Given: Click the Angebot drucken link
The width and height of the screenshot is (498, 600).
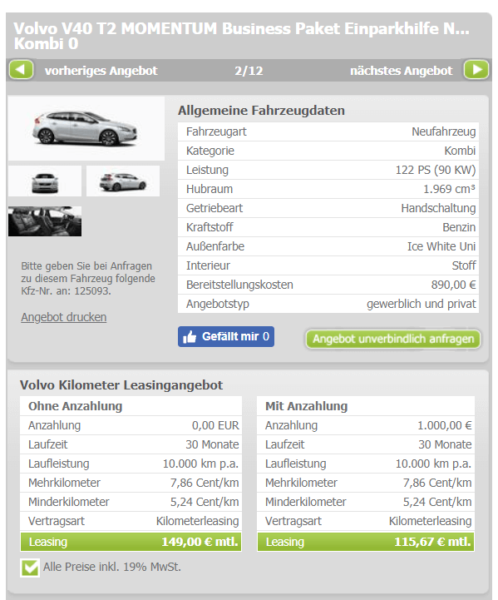Looking at the screenshot, I should tap(64, 317).
